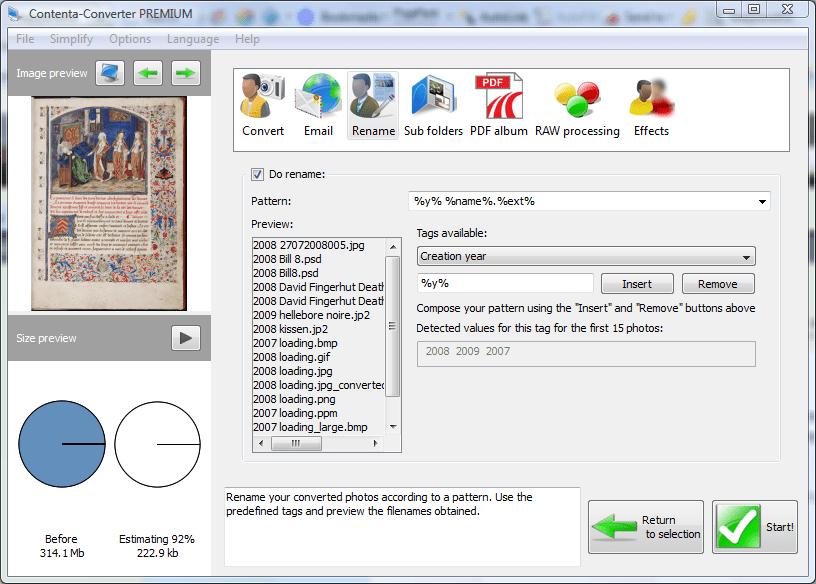Viewport: 816px width, 584px height.
Task: Open the Help menu
Action: pos(247,39)
